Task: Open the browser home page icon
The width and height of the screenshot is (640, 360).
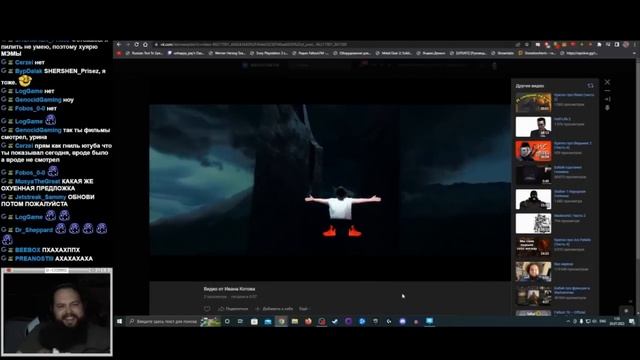Action: coord(145,44)
